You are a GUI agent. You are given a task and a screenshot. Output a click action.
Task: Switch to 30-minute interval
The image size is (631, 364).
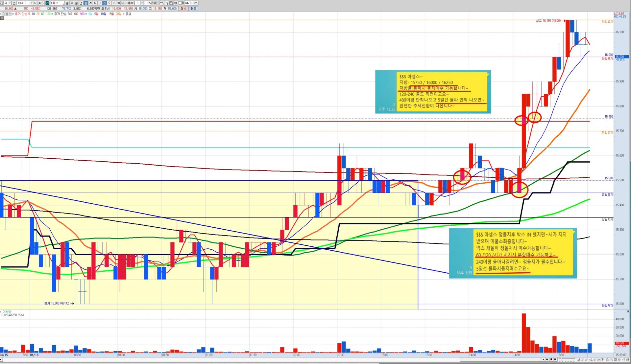[118, 3]
